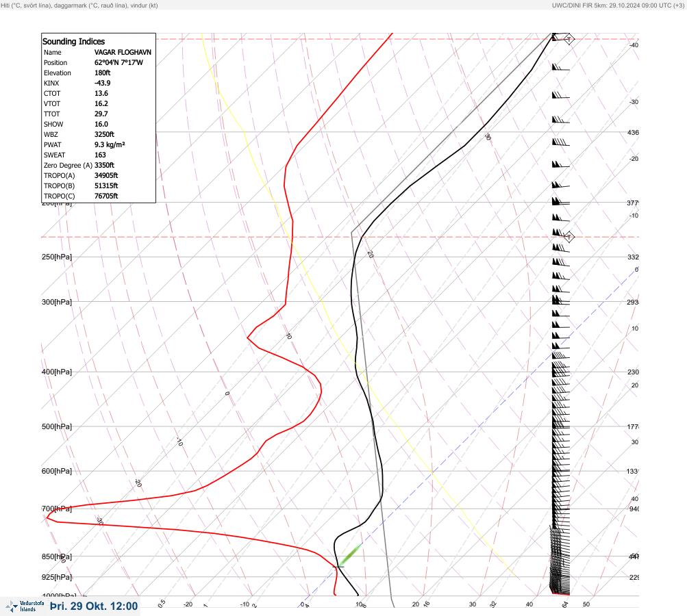Click the Elevation row label in indices box
This screenshot has height=616, width=687.
click(x=58, y=73)
